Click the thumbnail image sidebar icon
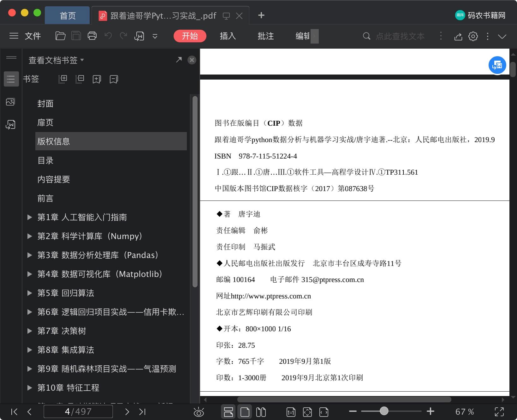This screenshot has height=420, width=517. pyautogui.click(x=10, y=102)
